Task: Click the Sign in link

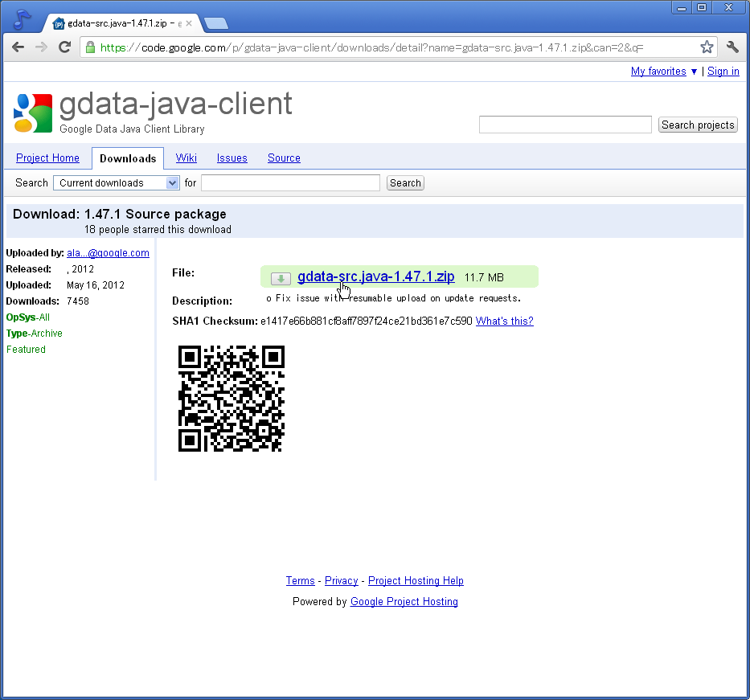Action: coord(723,72)
